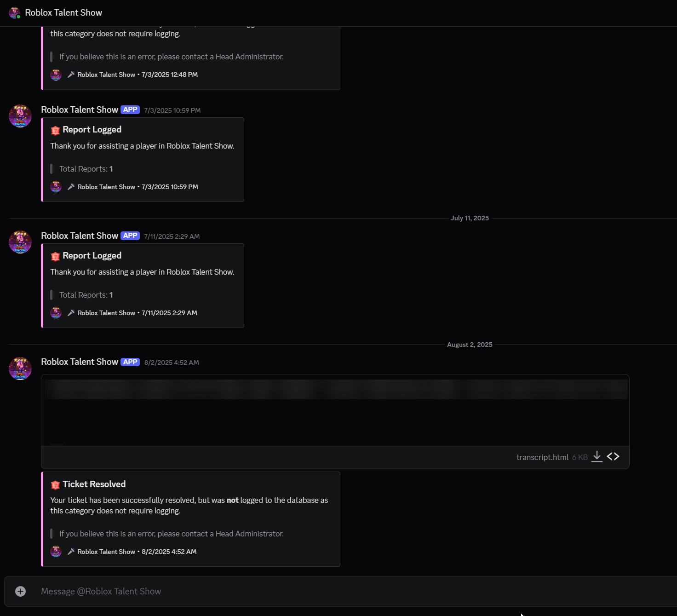Click the Report Logged title dated 7/11/2025
The image size is (677, 616).
point(92,255)
